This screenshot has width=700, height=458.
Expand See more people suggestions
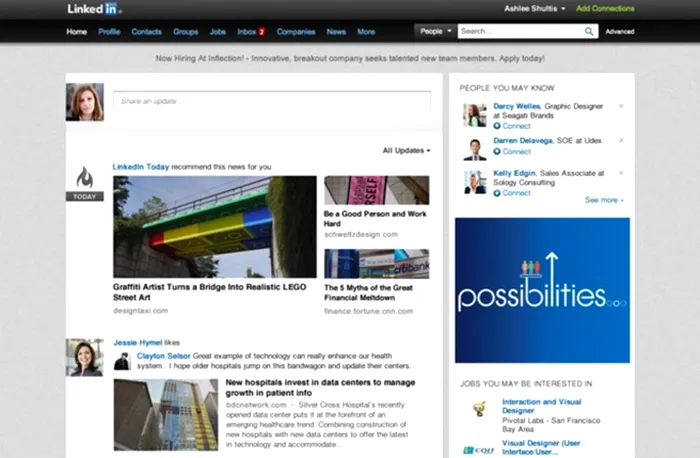coord(604,200)
